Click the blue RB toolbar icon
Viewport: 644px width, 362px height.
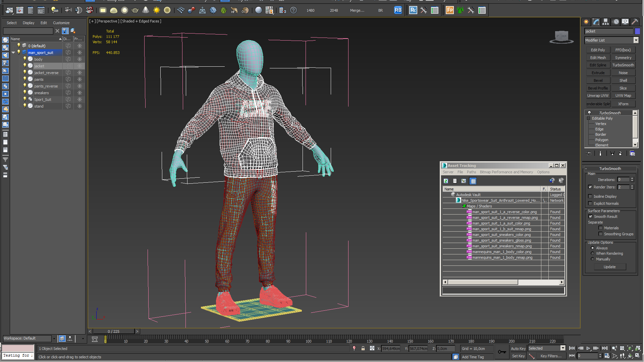pyautogui.click(x=398, y=10)
